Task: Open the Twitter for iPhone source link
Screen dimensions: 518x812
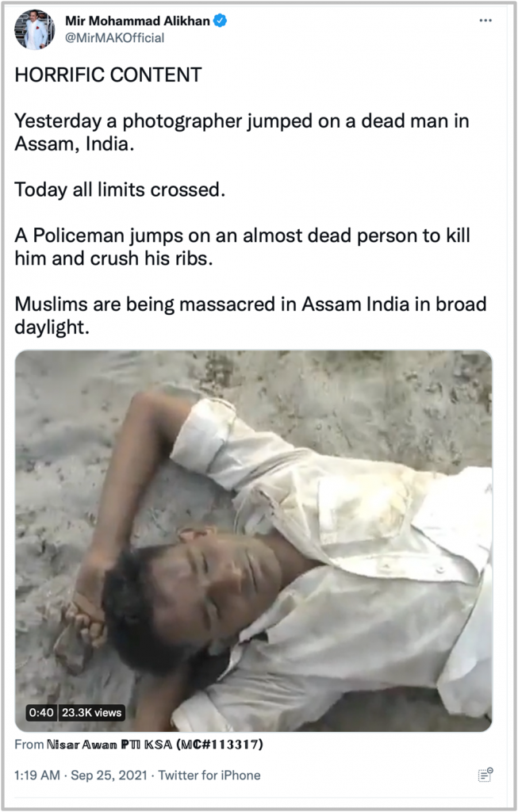Action: [x=209, y=776]
